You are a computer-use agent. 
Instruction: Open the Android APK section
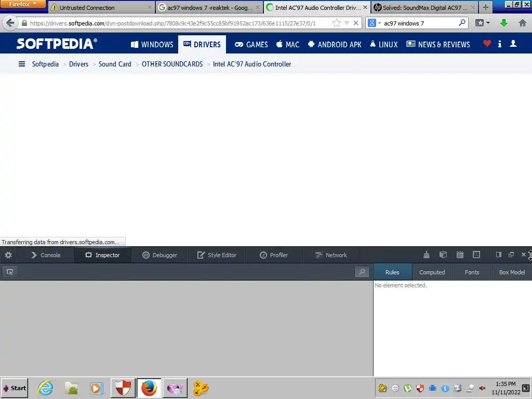tap(335, 45)
